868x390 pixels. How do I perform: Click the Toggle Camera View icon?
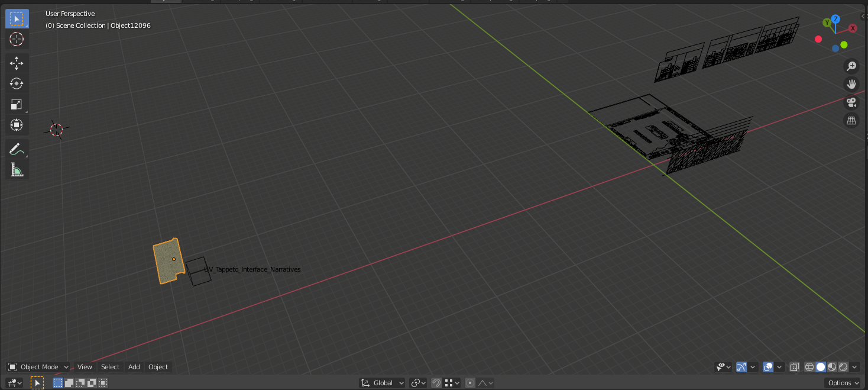tap(851, 102)
